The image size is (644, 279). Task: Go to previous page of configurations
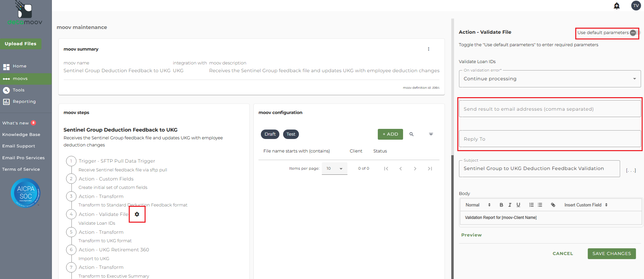tap(401, 169)
